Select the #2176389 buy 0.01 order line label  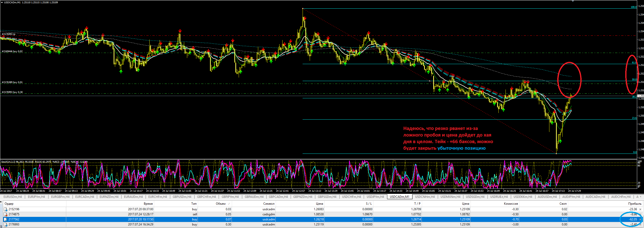tap(12, 82)
